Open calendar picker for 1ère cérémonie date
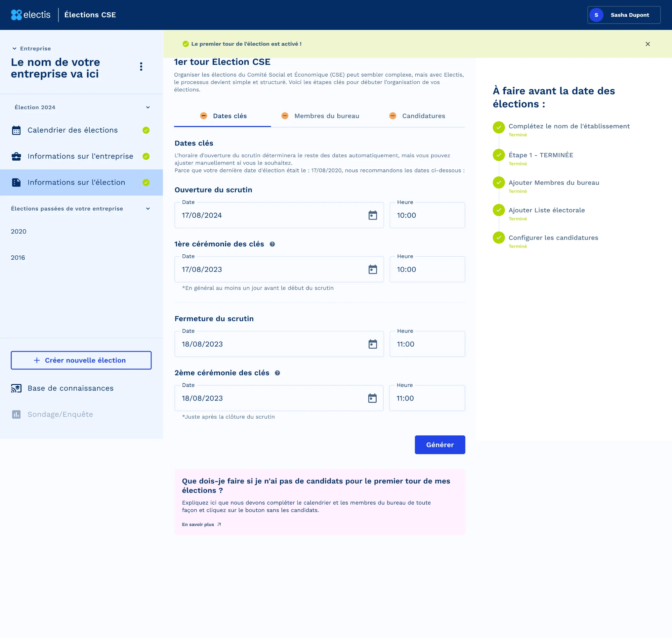Viewport: 672px width, 638px height. click(373, 269)
